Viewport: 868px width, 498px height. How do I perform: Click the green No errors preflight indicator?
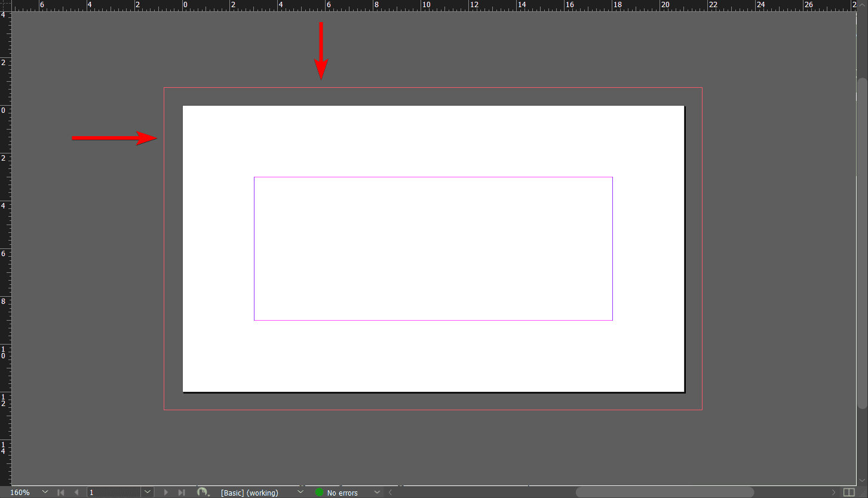(319, 493)
